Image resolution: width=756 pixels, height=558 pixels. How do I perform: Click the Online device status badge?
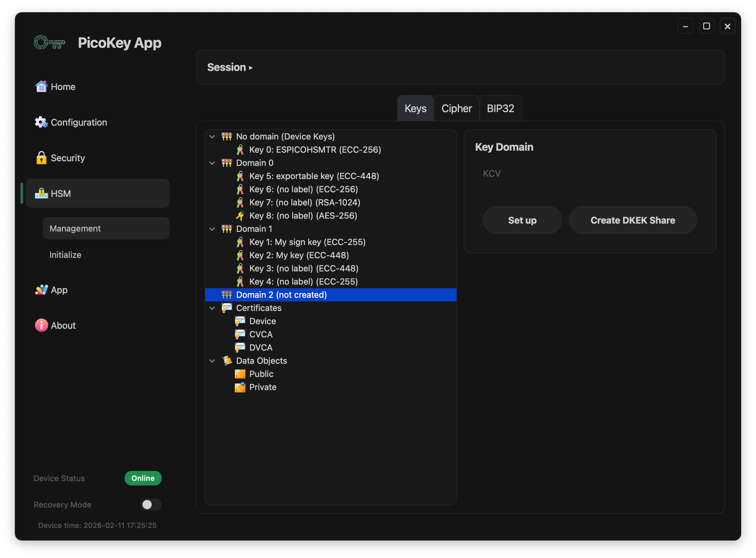[143, 478]
